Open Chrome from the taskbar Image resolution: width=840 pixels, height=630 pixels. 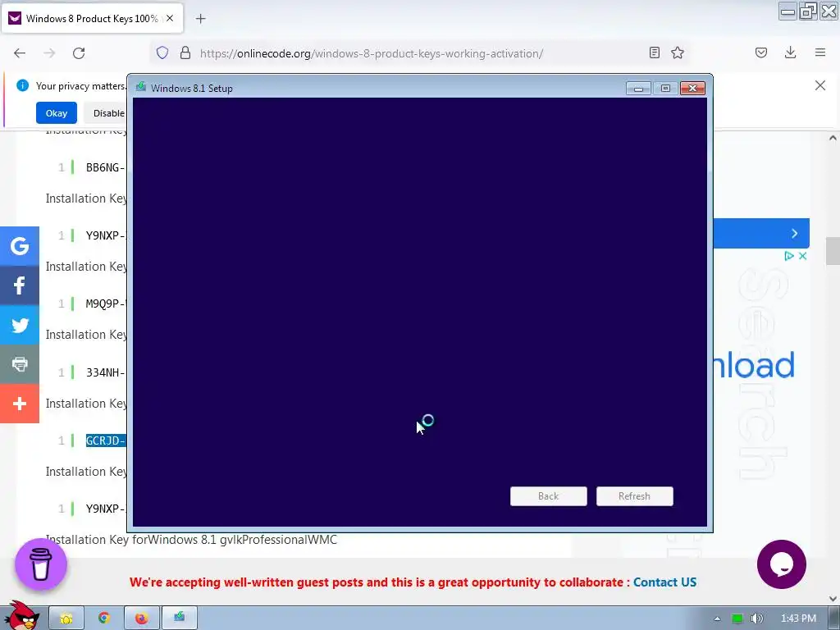coord(104,619)
